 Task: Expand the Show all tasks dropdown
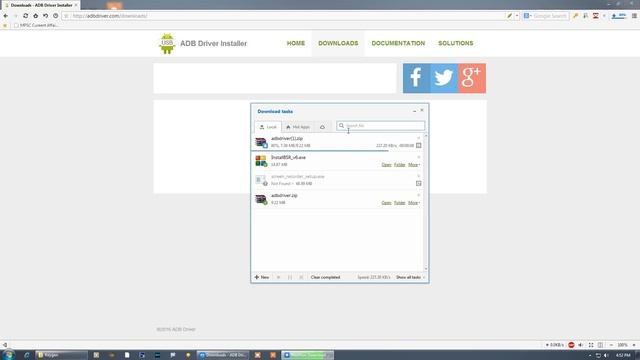click(x=410, y=277)
